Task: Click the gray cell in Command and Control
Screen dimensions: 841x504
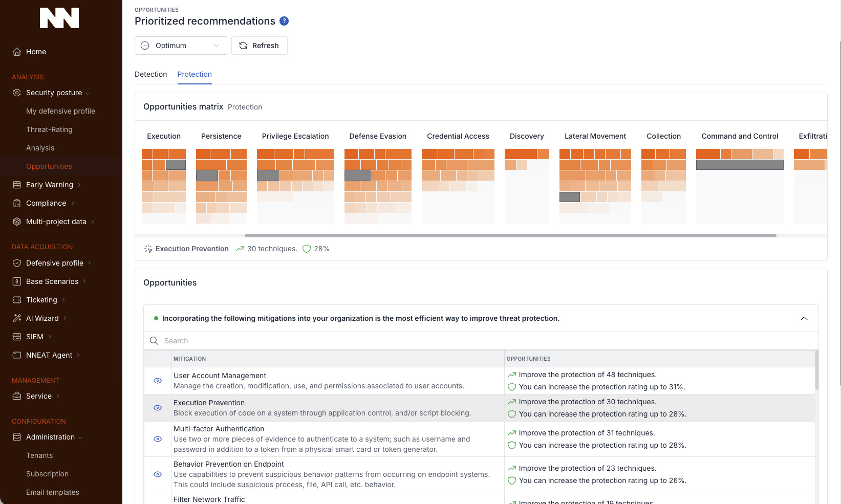Action: pyautogui.click(x=739, y=165)
